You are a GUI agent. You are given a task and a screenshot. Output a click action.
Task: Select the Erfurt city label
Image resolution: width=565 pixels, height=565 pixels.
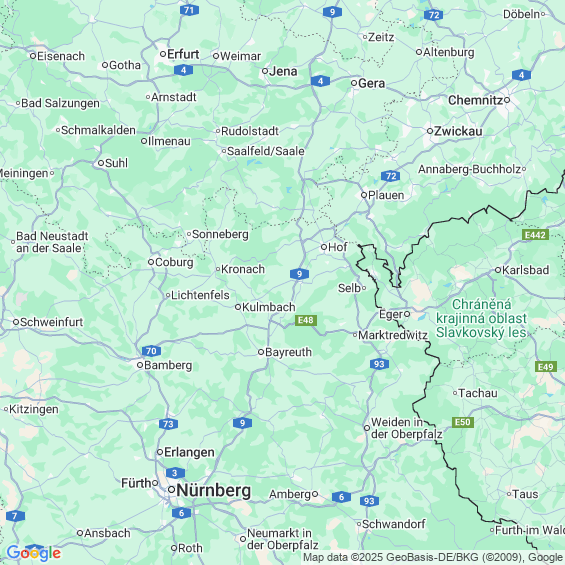[x=183, y=54]
